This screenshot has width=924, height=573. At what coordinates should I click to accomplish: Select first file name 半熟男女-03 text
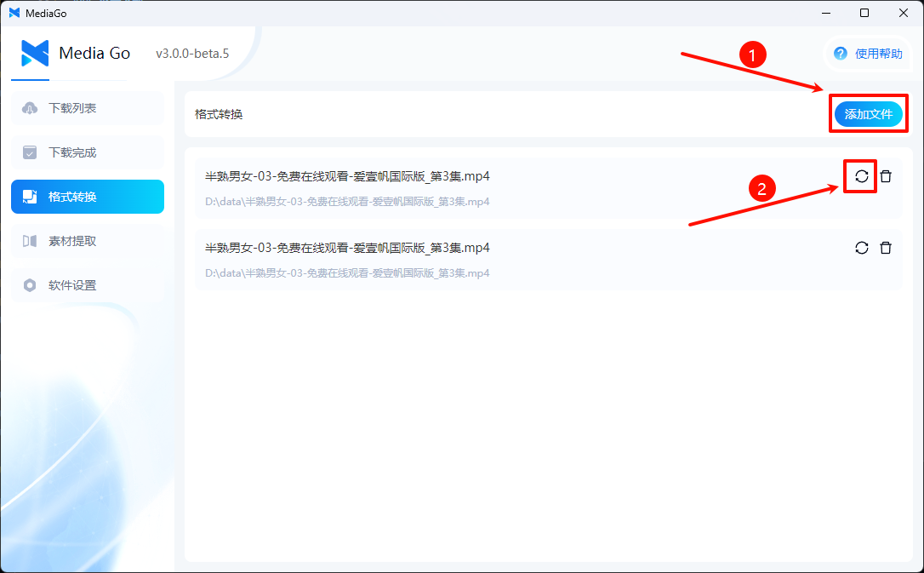pyautogui.click(x=347, y=176)
